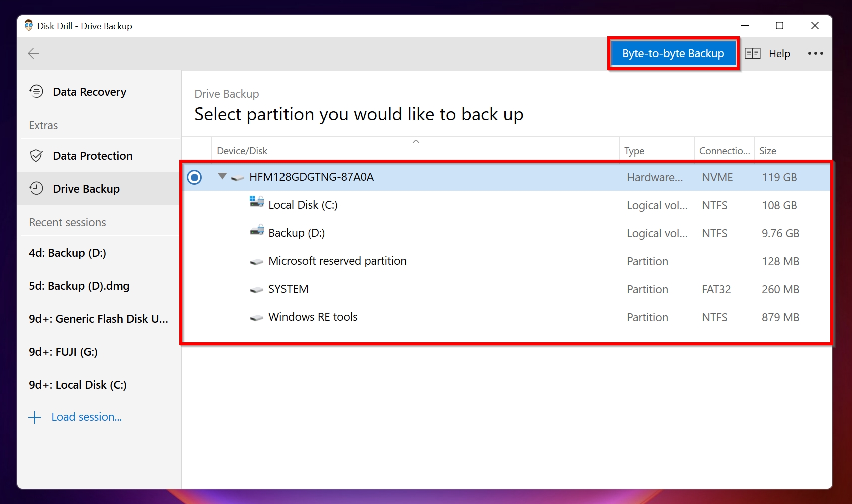Select the HFM128GDGTNG-87A0A radio button
This screenshot has height=504, width=852.
194,177
